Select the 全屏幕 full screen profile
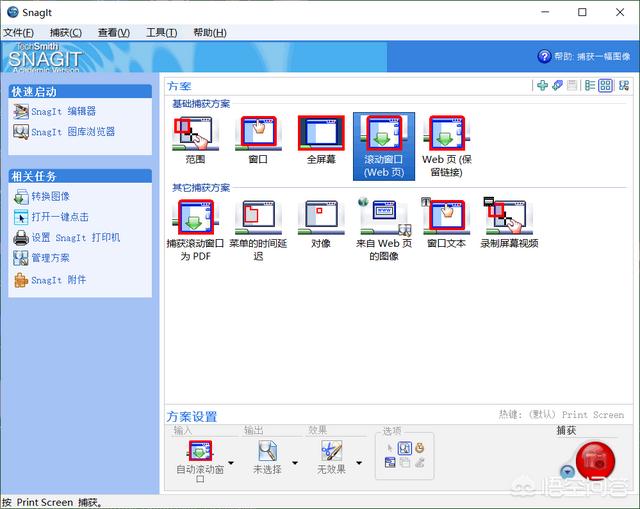Image resolution: width=640 pixels, height=509 pixels. [x=321, y=140]
